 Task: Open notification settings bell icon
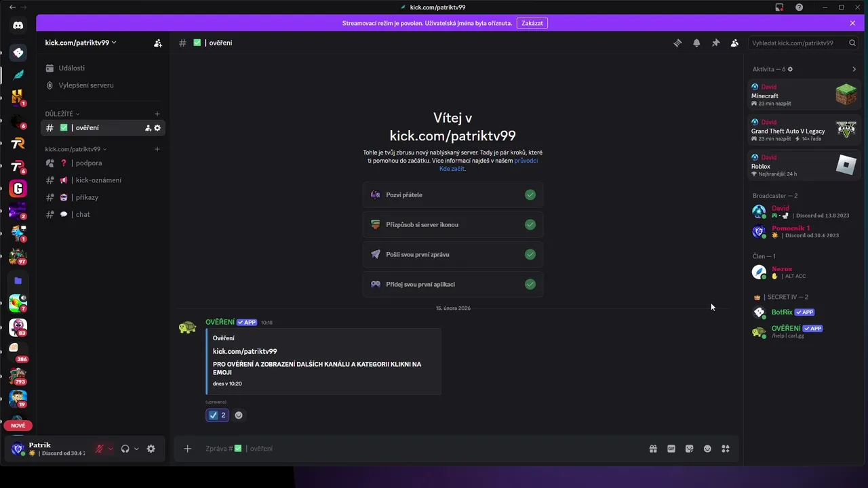696,43
